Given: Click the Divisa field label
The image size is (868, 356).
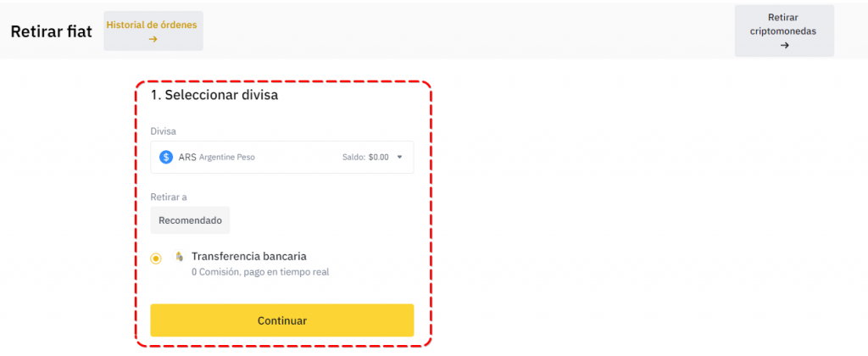Looking at the screenshot, I should 163,131.
